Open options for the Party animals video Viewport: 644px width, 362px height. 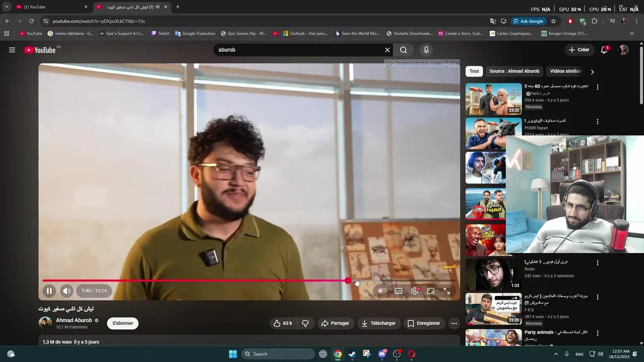[598, 333]
